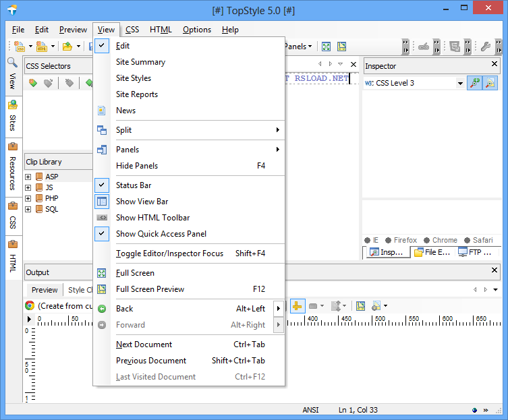Open the File menu
This screenshot has height=420, width=508.
pyautogui.click(x=18, y=30)
